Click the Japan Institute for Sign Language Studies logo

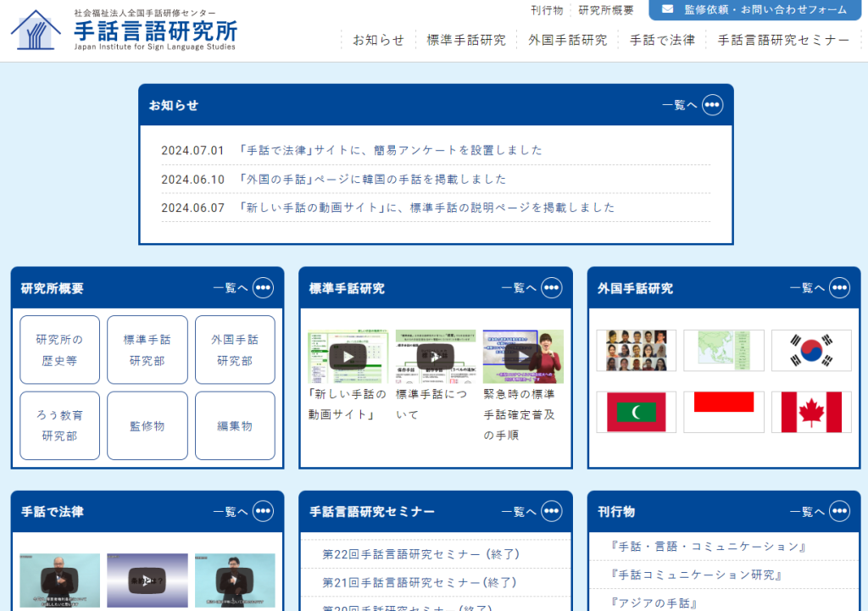coord(124,31)
